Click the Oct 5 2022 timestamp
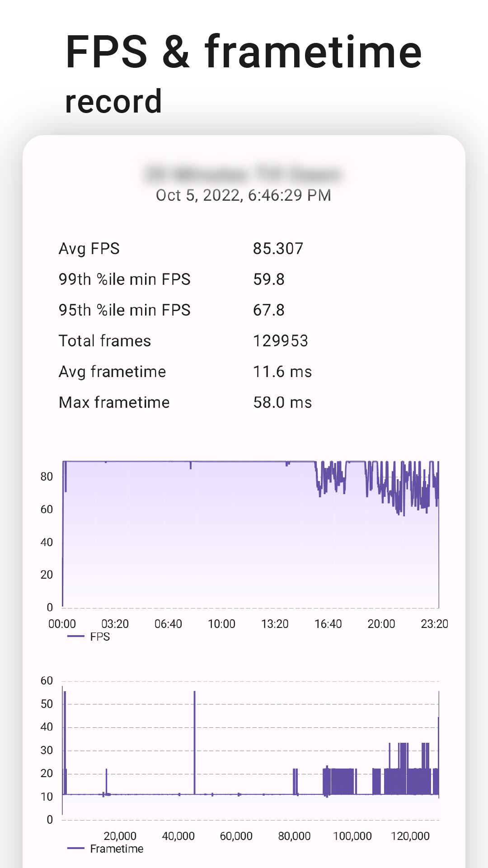Screen dimensions: 488x868 243,196
